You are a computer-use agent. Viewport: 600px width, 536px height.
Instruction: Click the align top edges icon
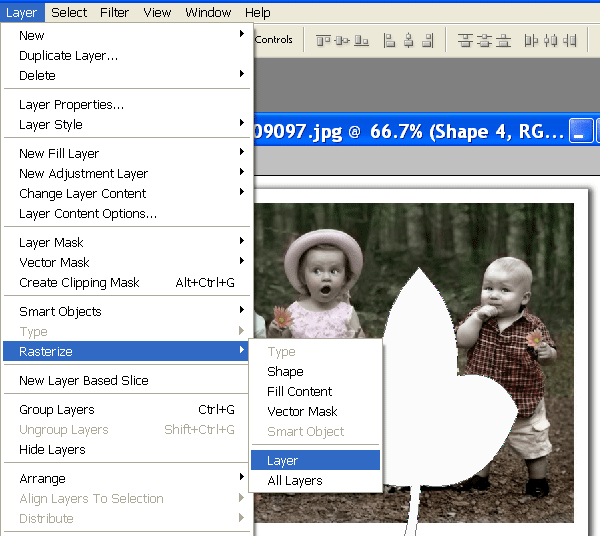pyautogui.click(x=323, y=40)
